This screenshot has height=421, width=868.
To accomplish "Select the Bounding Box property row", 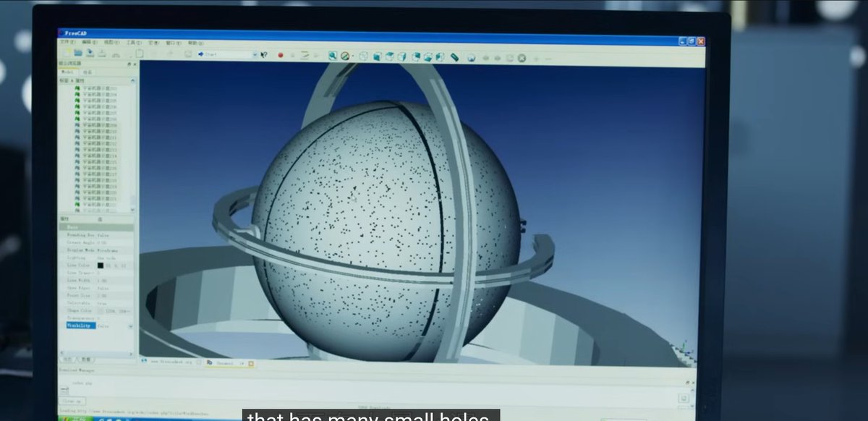I will point(95,235).
